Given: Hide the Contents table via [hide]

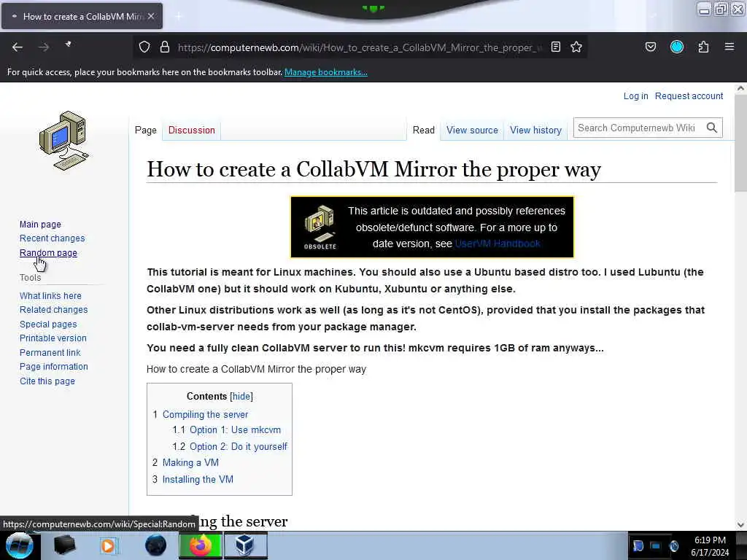Looking at the screenshot, I should [241, 396].
